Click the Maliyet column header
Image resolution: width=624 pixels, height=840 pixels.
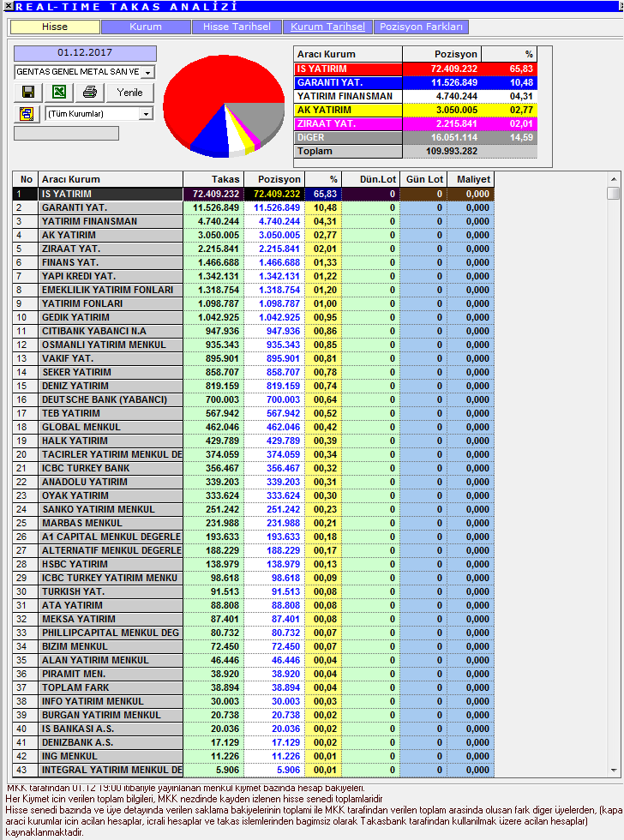(471, 179)
